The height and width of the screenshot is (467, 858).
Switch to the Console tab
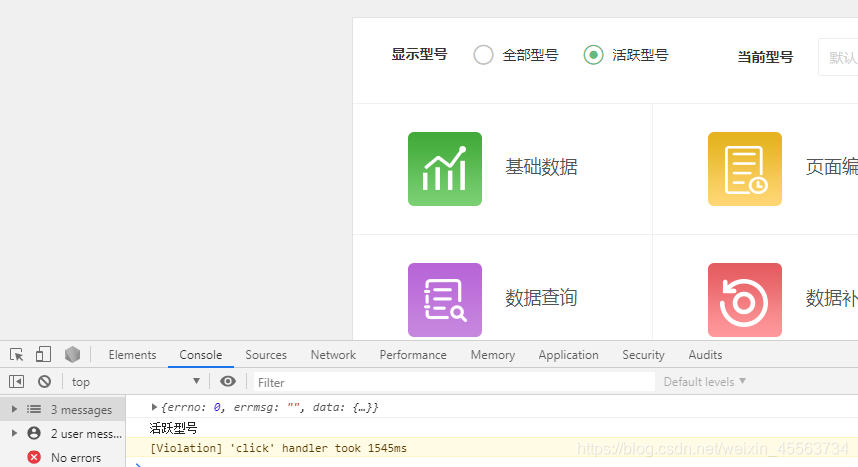click(200, 355)
